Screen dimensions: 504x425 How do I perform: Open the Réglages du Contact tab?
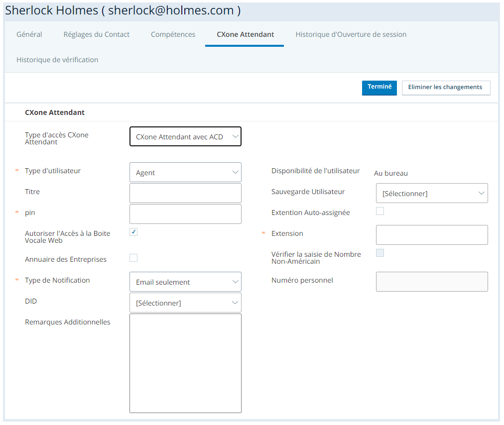(97, 34)
